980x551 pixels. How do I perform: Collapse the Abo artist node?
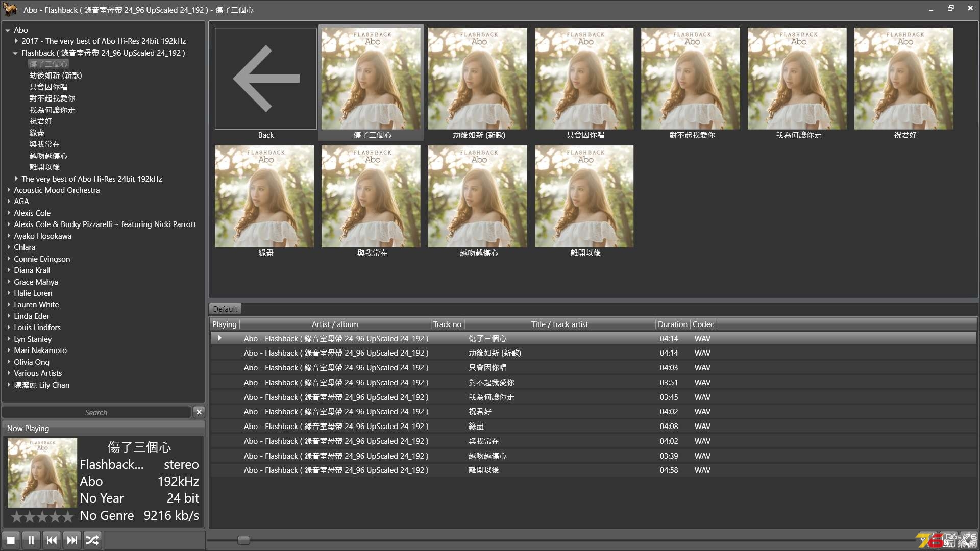8,30
